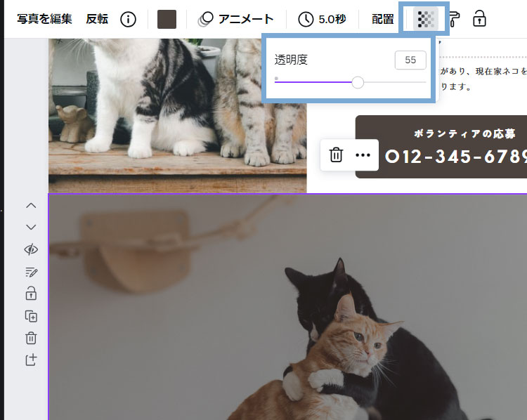The width and height of the screenshot is (527, 420).
Task: Duplicate the page with the copy-plus icon
Action: pyautogui.click(x=31, y=316)
